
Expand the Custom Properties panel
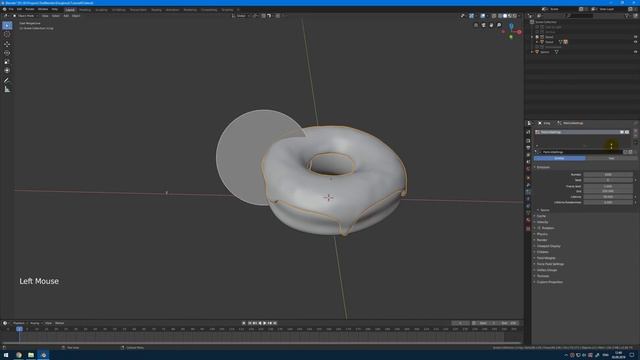[549, 282]
